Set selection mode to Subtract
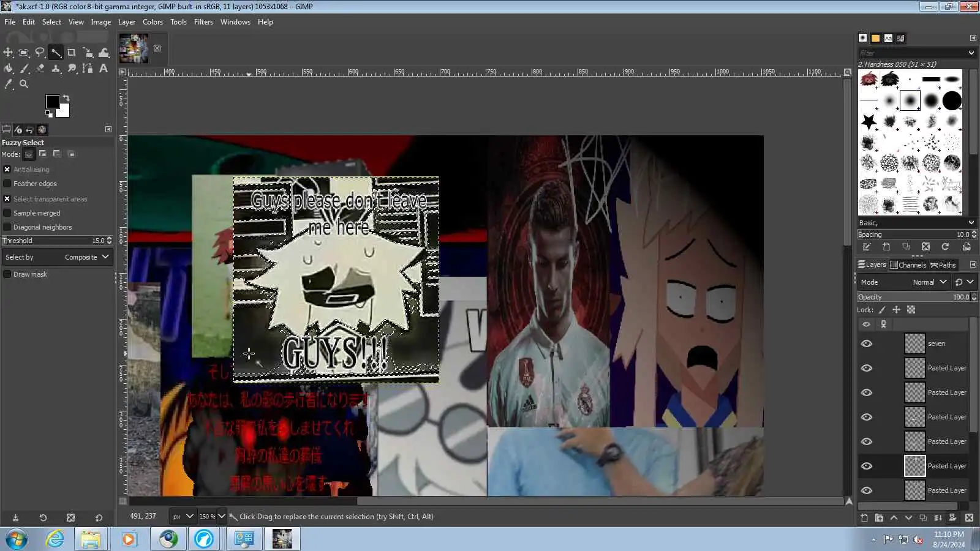The height and width of the screenshot is (551, 980). point(57,154)
